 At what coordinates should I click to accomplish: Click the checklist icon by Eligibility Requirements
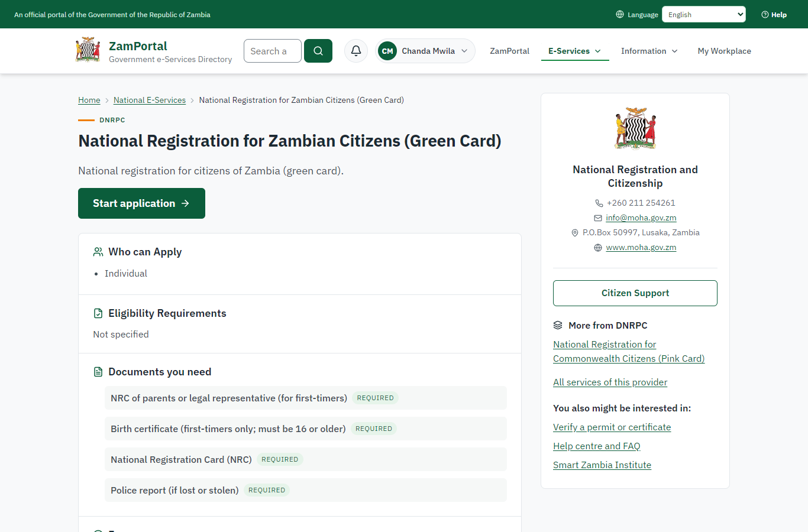98,313
